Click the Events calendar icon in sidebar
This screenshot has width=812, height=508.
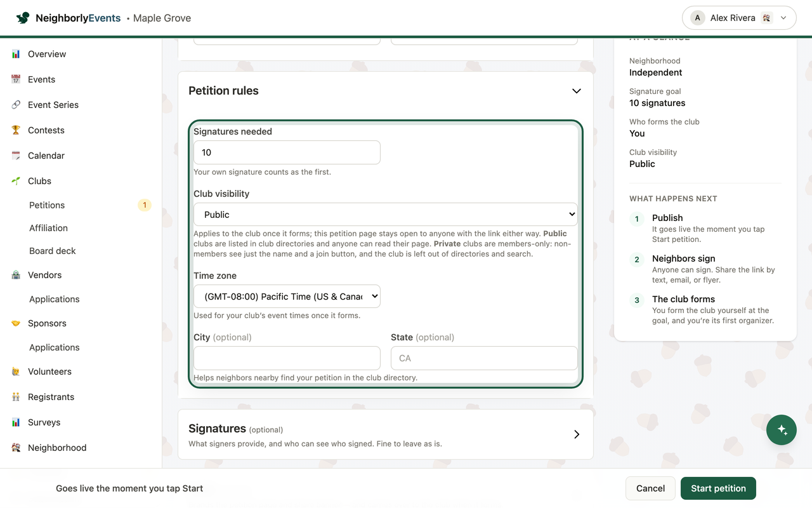pyautogui.click(x=16, y=79)
